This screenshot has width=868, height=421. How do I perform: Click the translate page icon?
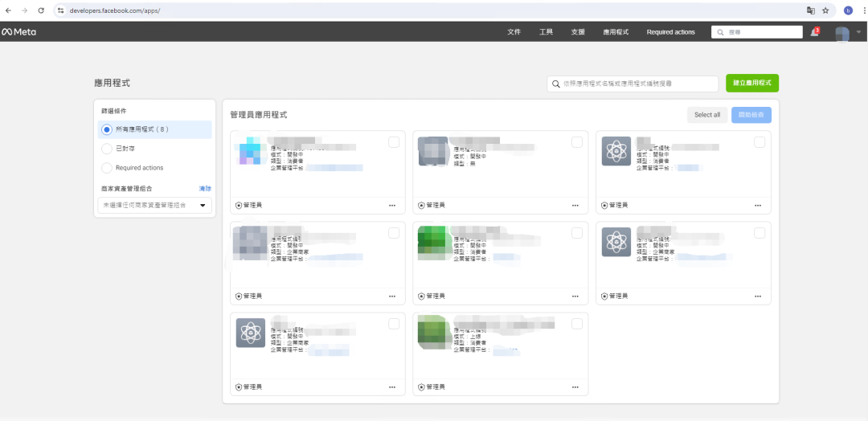810,10
